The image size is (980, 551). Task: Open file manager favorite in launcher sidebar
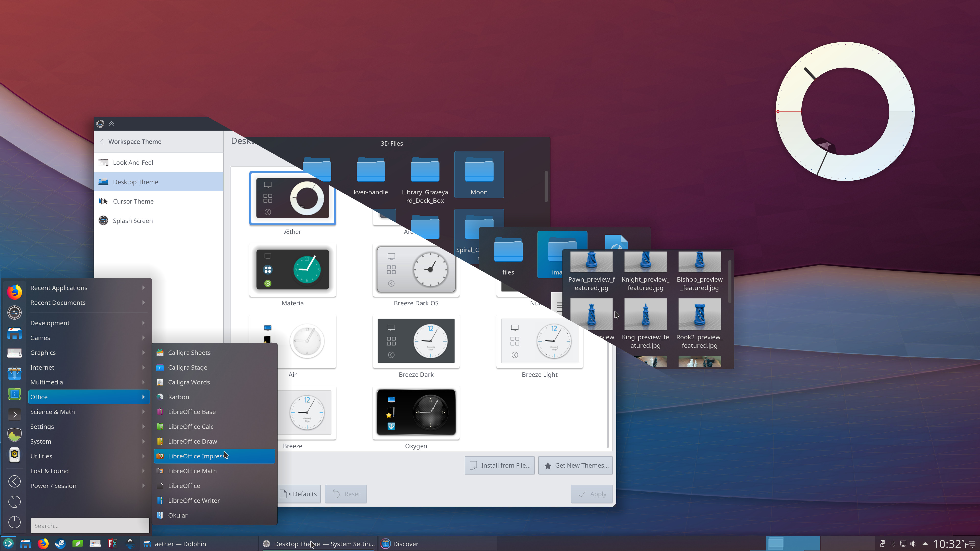[x=15, y=333]
